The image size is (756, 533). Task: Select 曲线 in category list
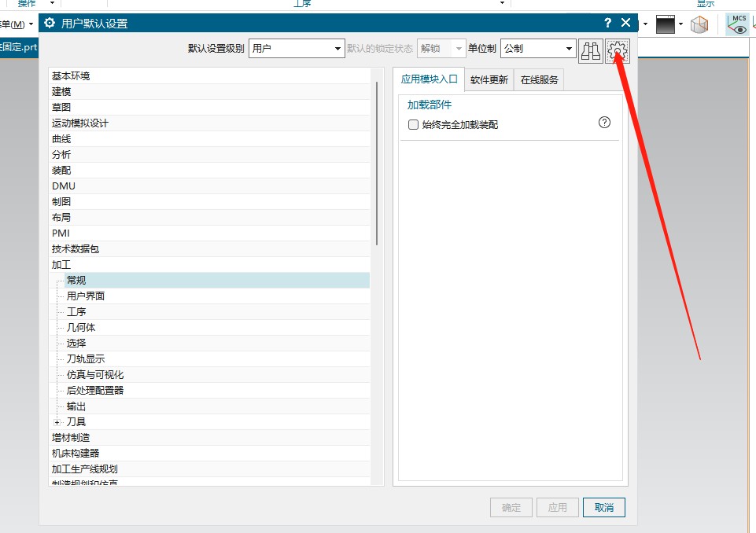[209, 139]
